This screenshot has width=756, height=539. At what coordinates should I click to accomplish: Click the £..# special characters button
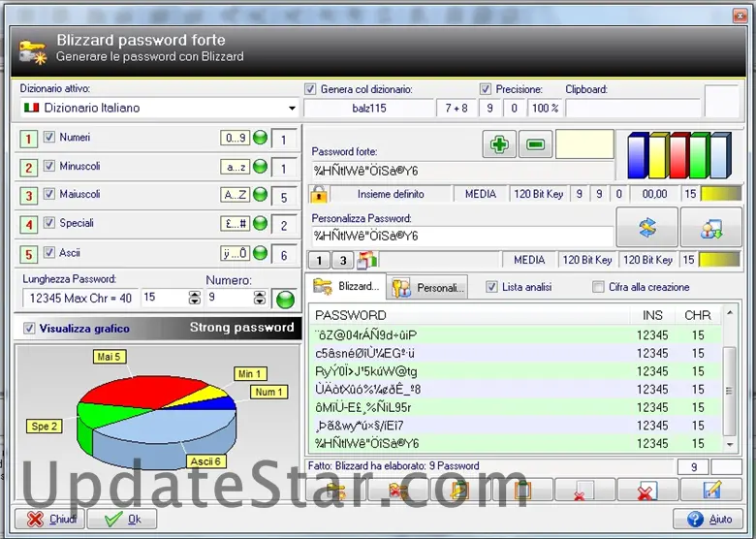pyautogui.click(x=236, y=224)
